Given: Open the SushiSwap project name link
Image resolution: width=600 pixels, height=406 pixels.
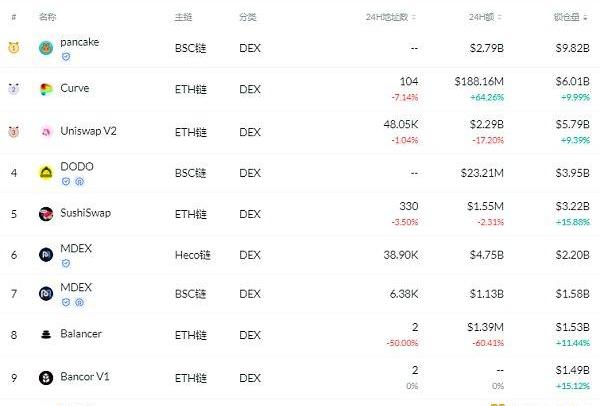Looking at the screenshot, I should click(x=86, y=213).
